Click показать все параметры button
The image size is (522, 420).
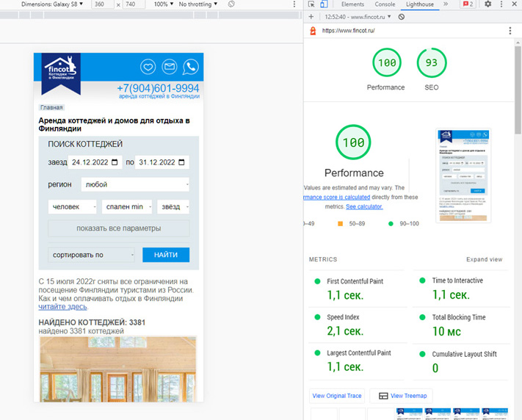[119, 228]
